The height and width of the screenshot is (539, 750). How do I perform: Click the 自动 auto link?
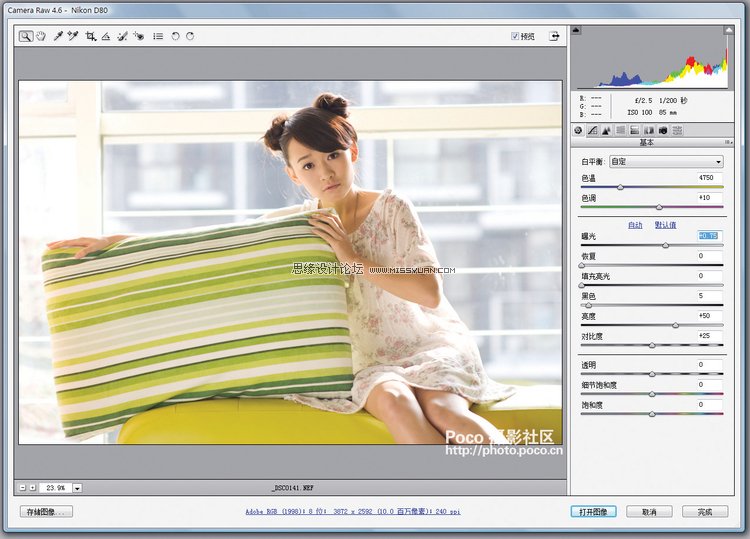(x=635, y=225)
